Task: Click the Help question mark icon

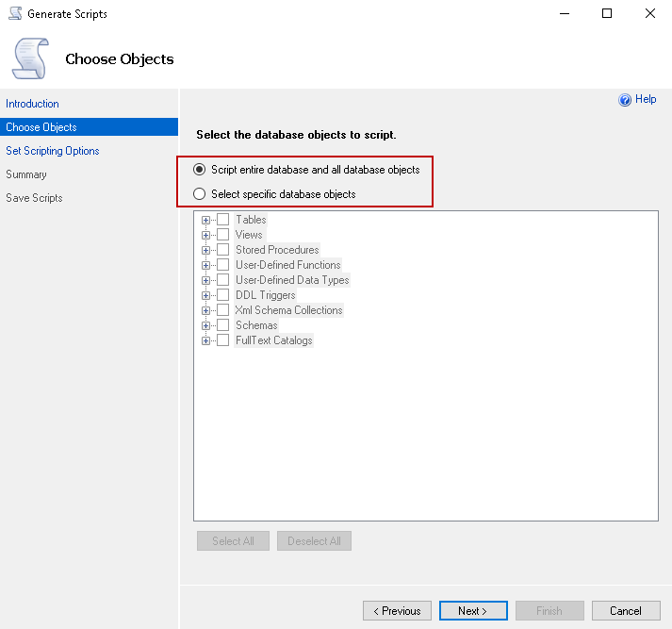Action: click(625, 99)
